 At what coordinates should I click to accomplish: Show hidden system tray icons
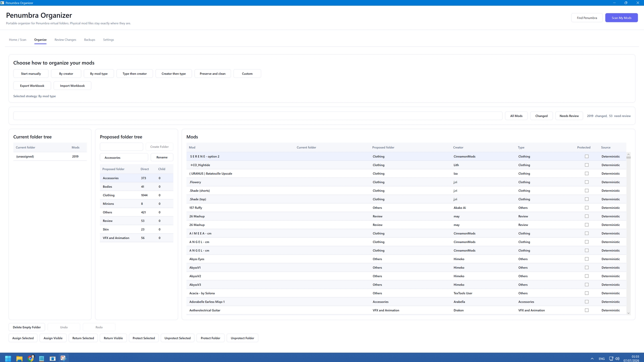[592, 359]
